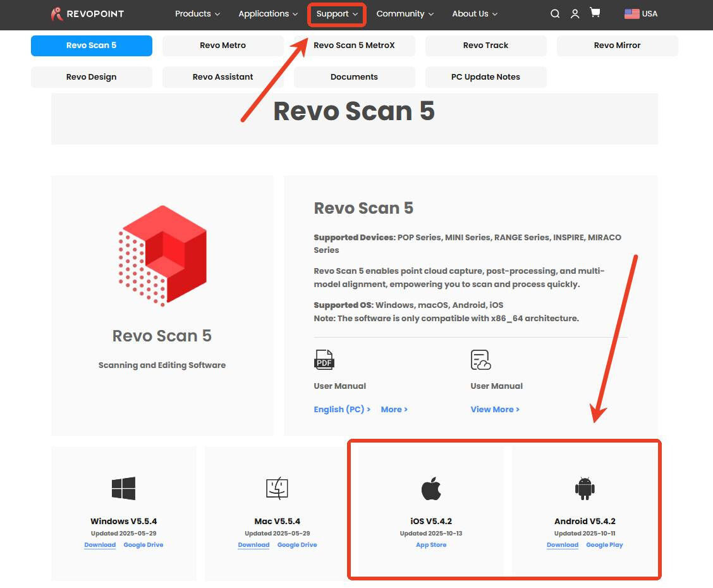
Task: Click the iOS V5.4.2 title
Action: 431,521
